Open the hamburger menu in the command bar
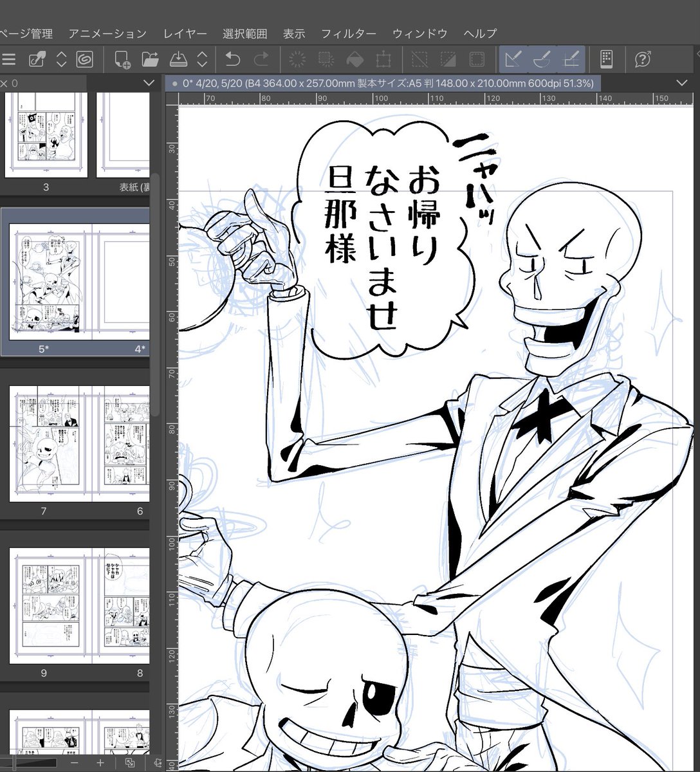The width and height of the screenshot is (700, 772). click(8, 60)
